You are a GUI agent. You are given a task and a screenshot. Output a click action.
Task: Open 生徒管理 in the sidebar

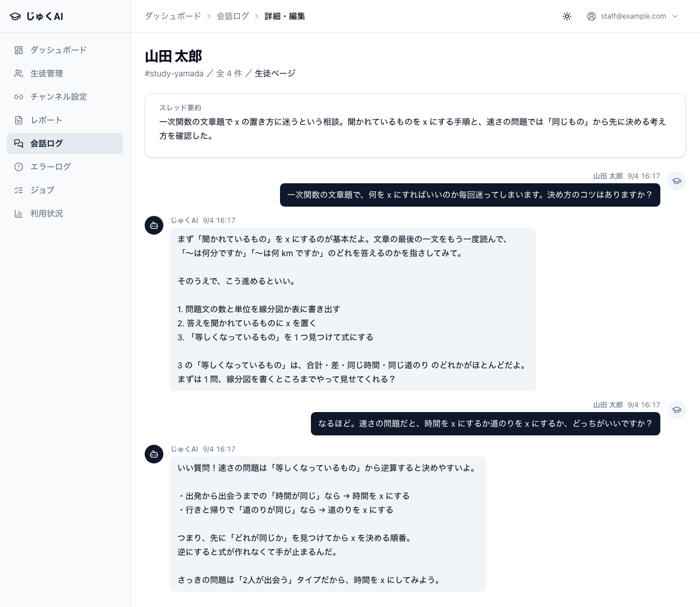pyautogui.click(x=65, y=74)
